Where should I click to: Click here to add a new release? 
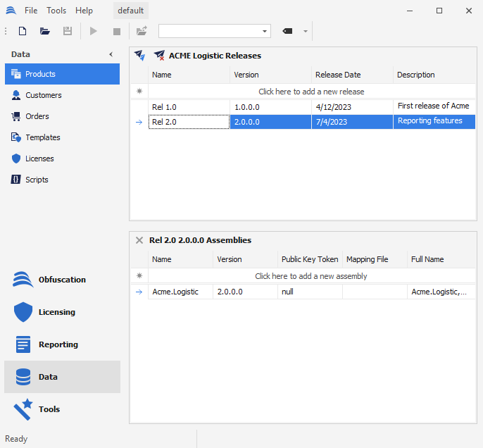point(311,92)
